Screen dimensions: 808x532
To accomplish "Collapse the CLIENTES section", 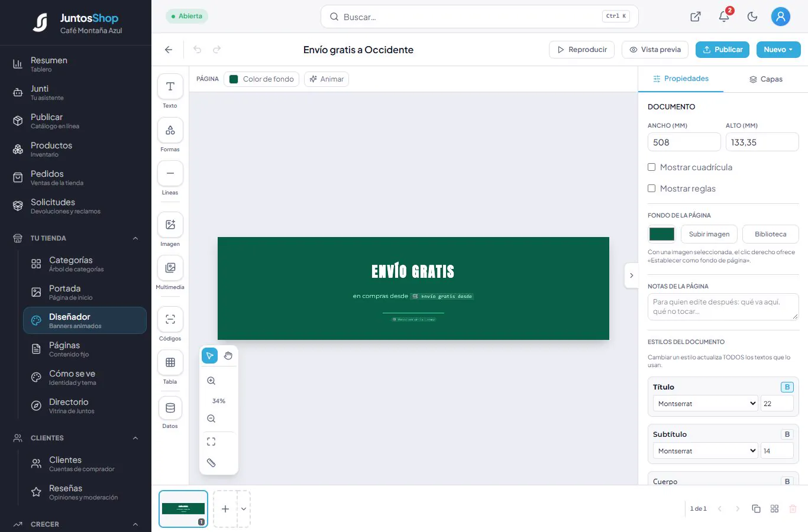I will click(x=135, y=438).
